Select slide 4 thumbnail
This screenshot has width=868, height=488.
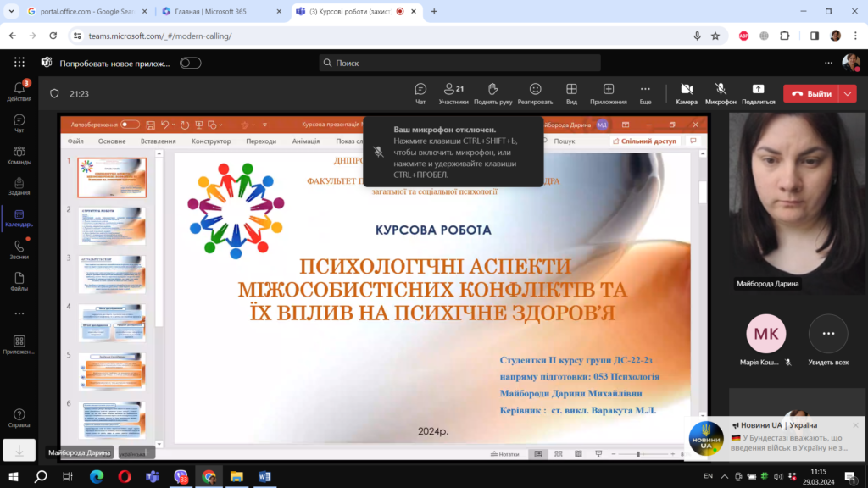112,323
